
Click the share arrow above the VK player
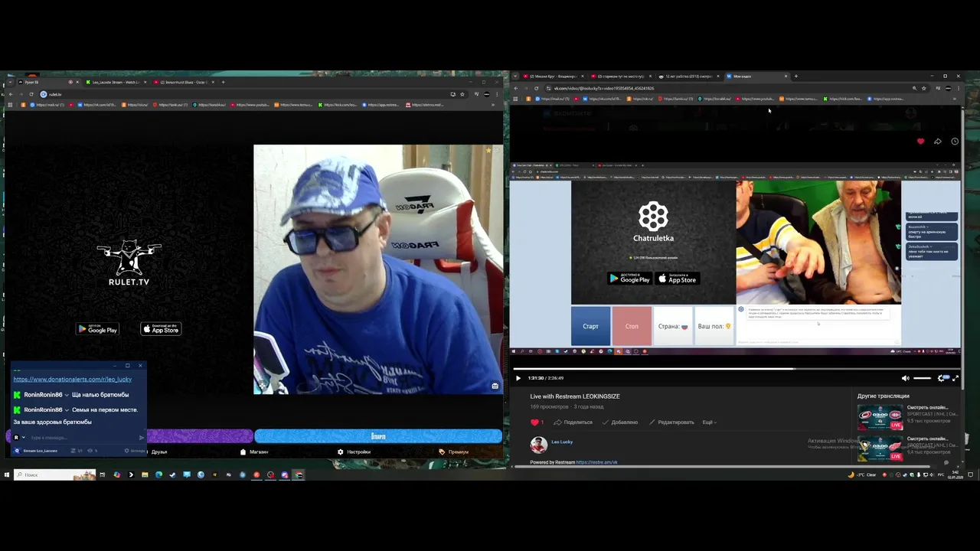coord(937,142)
